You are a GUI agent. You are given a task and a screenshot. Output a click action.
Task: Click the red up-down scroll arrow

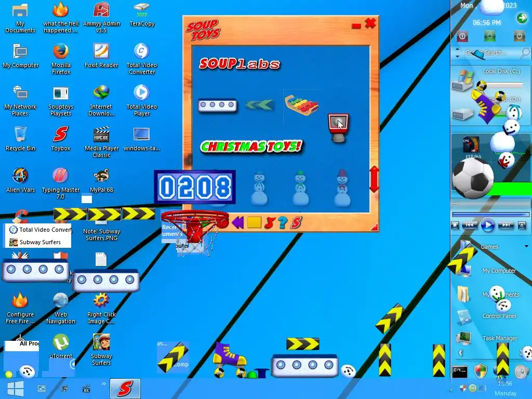click(x=374, y=179)
